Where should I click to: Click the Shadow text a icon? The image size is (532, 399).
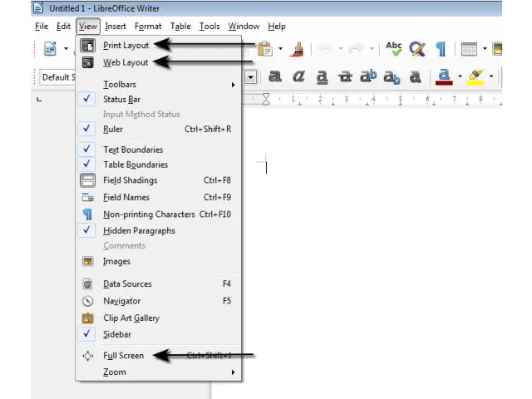coord(416,76)
